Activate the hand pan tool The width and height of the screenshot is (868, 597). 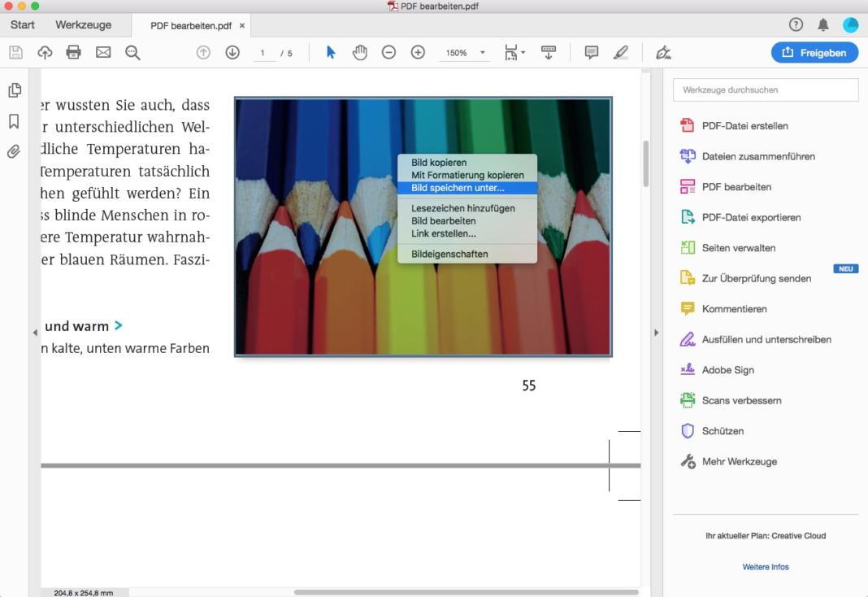[360, 53]
